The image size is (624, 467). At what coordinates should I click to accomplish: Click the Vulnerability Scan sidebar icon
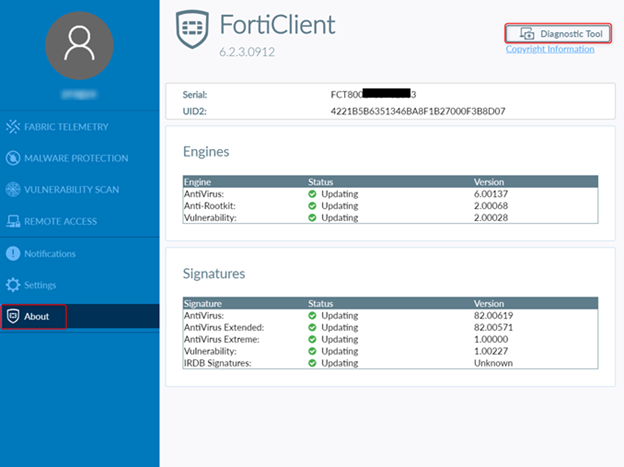(x=13, y=190)
